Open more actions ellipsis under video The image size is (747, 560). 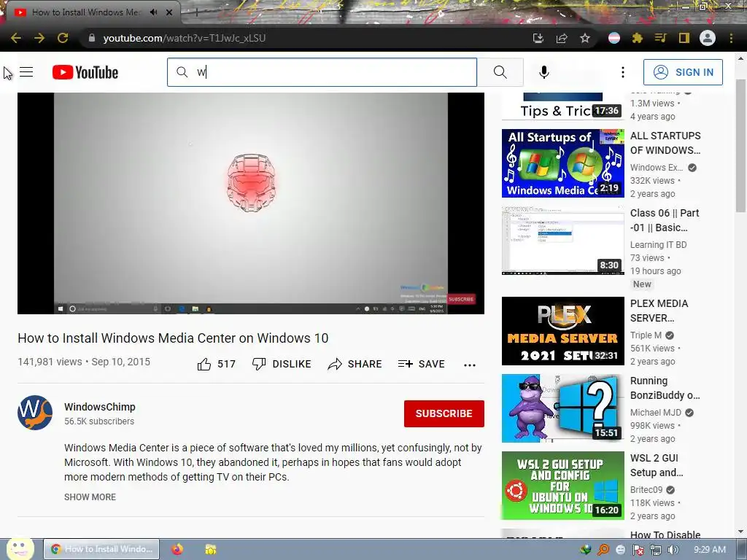point(470,365)
